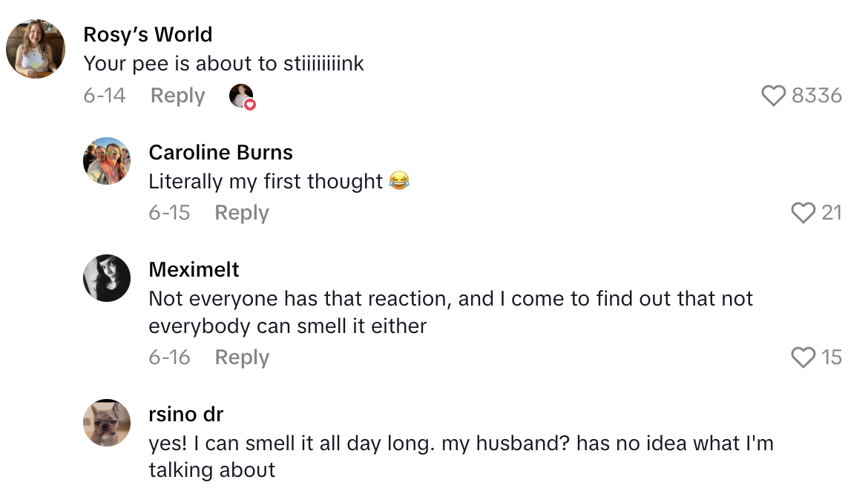Open the Caroline Burns username link
The width and height of the screenshot is (868, 491).
220,152
